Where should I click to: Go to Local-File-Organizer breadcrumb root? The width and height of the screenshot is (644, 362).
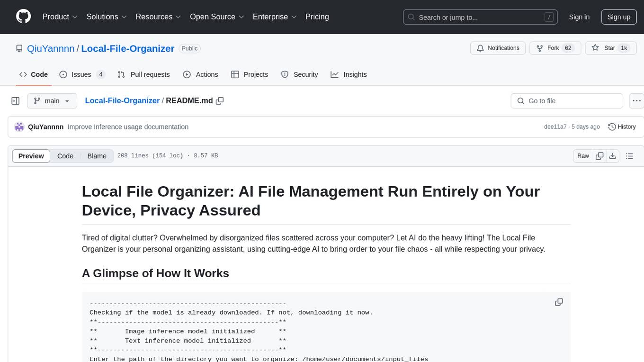122,100
